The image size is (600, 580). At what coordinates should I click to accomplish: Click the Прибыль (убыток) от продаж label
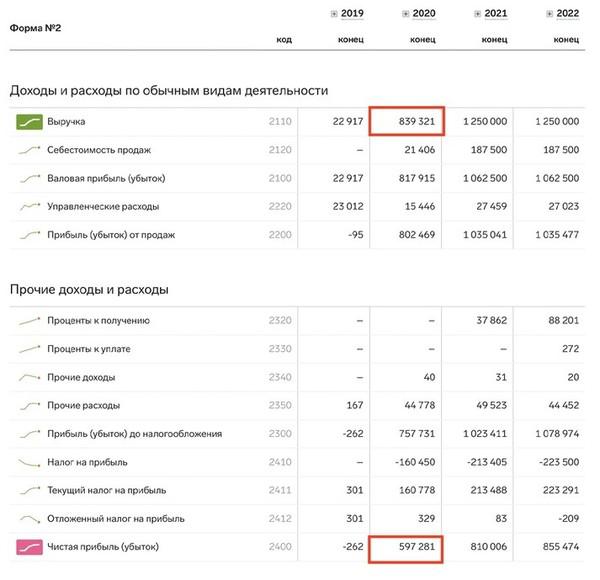click(x=111, y=235)
